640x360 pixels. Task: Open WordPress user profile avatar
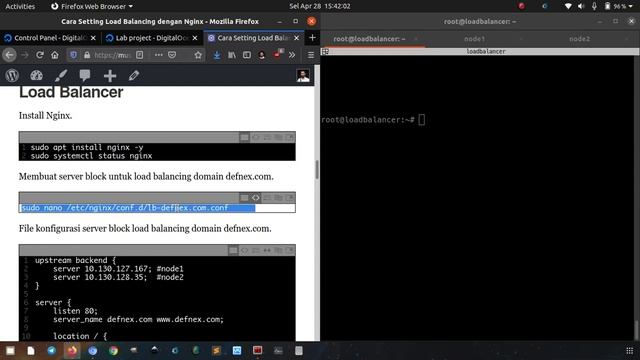coord(303,76)
